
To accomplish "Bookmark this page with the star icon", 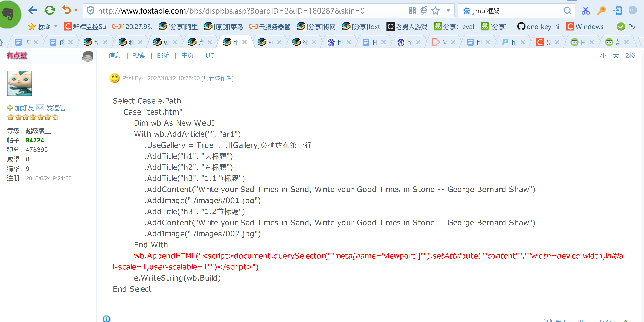I will (x=436, y=11).
